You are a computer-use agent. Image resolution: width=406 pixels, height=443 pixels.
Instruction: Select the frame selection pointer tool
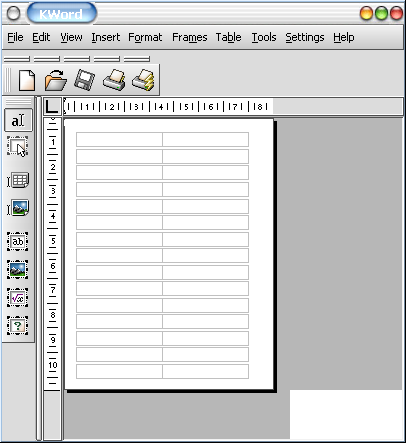(18, 146)
